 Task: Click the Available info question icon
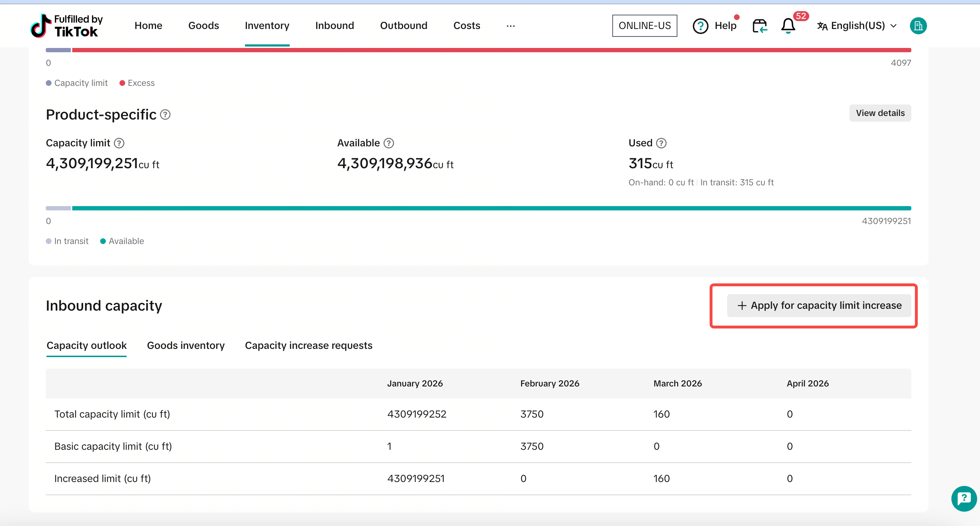(388, 143)
